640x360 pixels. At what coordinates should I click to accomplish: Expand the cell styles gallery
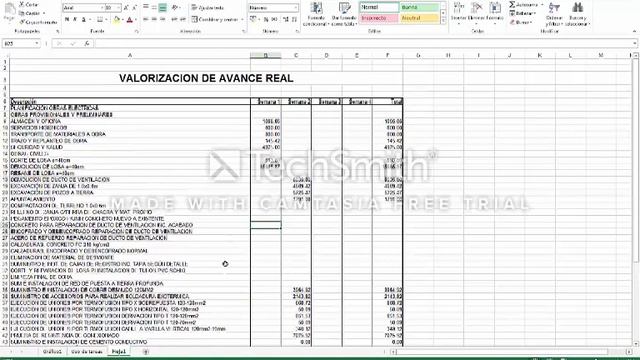click(444, 21)
